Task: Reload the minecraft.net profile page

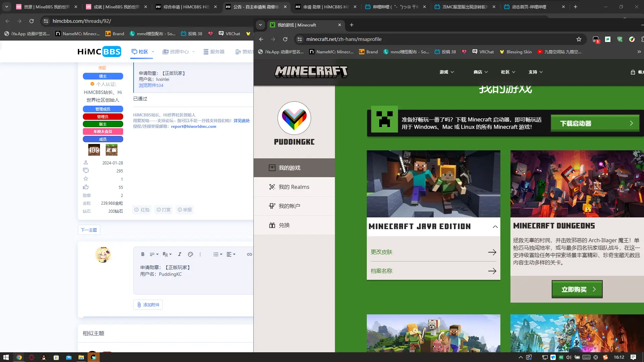Action: 285,39
